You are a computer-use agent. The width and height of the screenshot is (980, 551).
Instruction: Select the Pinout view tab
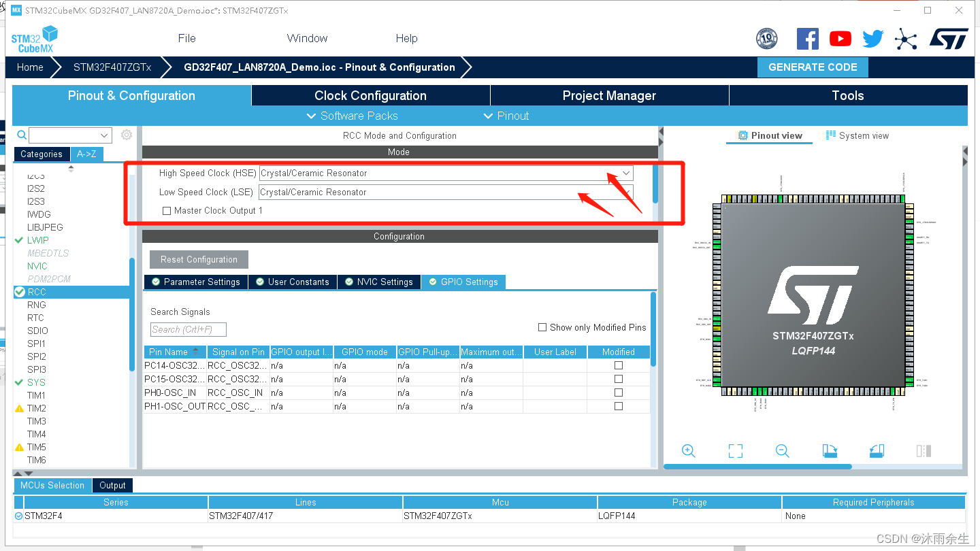770,135
